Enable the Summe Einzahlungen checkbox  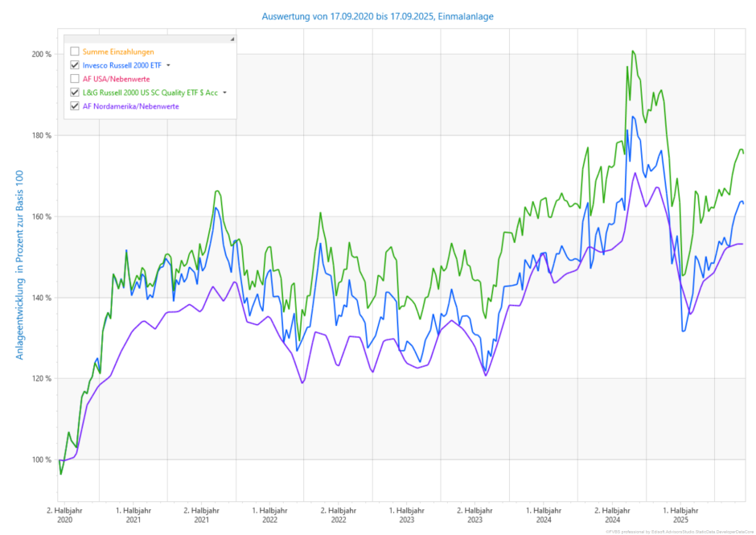coord(75,51)
